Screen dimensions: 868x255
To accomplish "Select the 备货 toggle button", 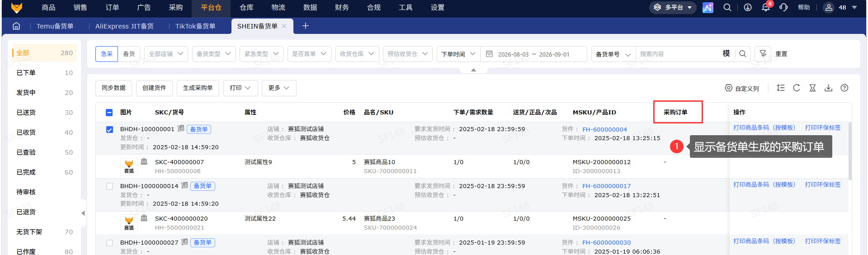I will tap(129, 54).
